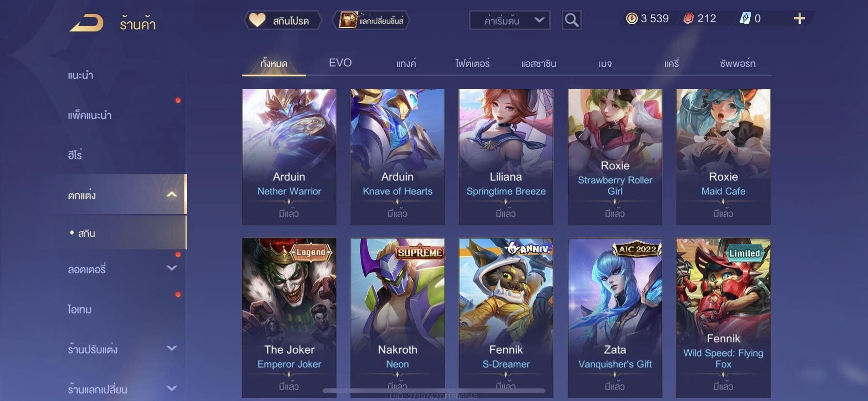The height and width of the screenshot is (401, 868).
Task: Open the search magnifier icon
Action: [x=572, y=20]
